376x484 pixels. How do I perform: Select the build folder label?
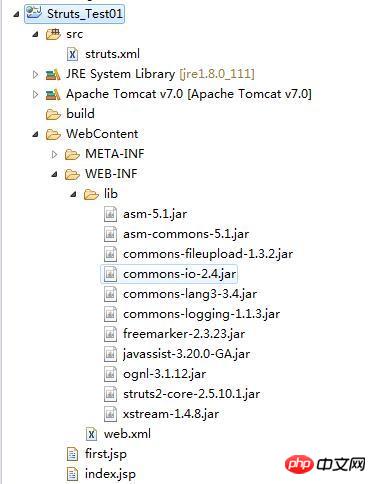click(x=80, y=114)
